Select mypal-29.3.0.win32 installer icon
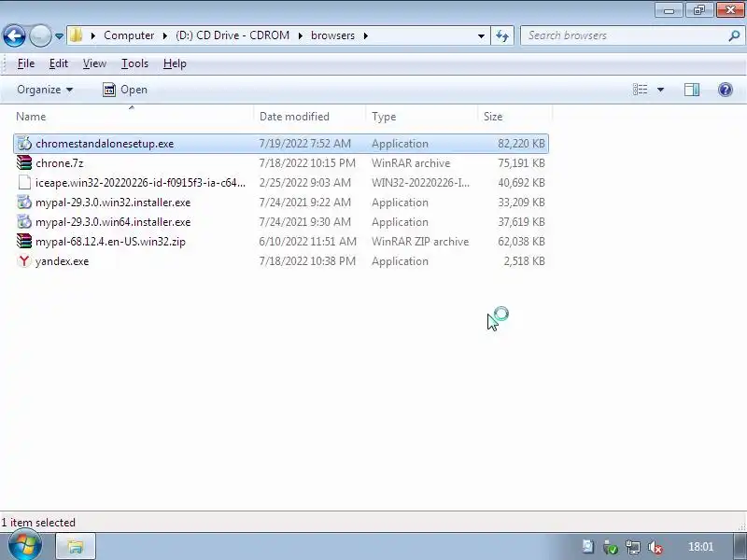 24,202
